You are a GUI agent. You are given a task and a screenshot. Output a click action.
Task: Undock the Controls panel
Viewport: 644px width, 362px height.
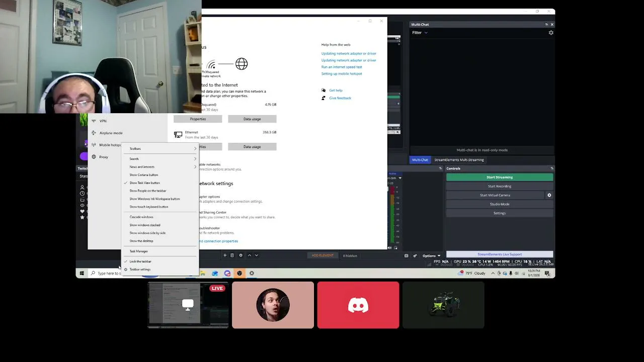coord(552,168)
